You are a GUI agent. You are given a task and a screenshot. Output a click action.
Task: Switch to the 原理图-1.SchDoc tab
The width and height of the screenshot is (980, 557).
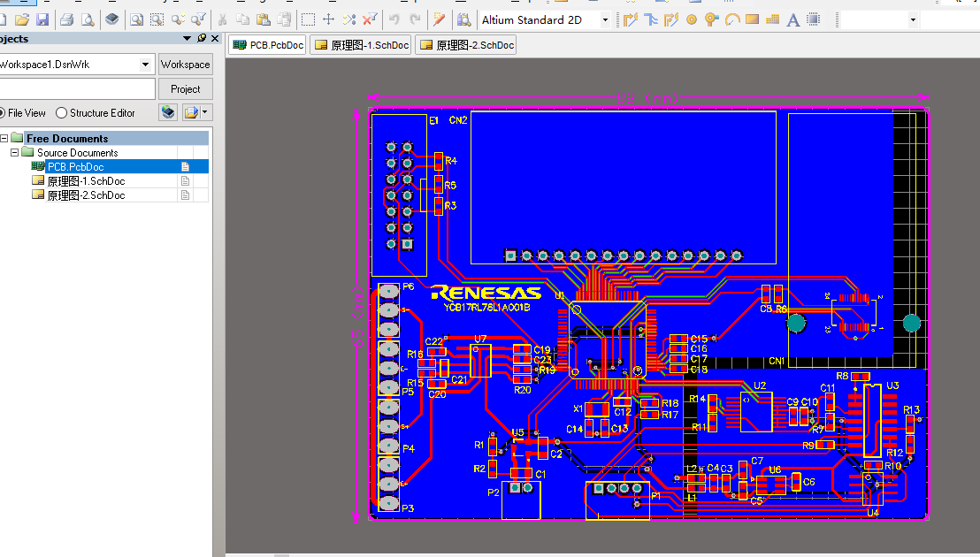363,45
